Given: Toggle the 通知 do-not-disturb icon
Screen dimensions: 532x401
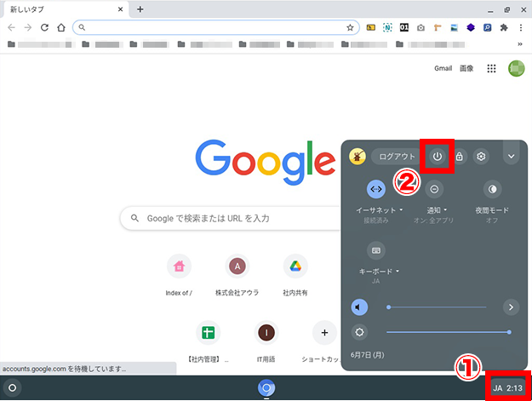Looking at the screenshot, I should [434, 189].
